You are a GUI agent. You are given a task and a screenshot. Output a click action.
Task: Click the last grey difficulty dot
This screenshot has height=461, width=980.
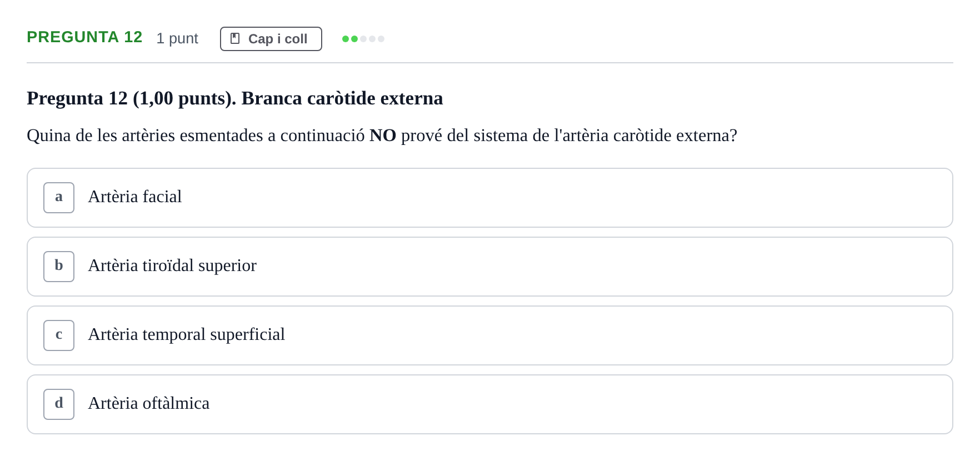pyautogui.click(x=381, y=39)
